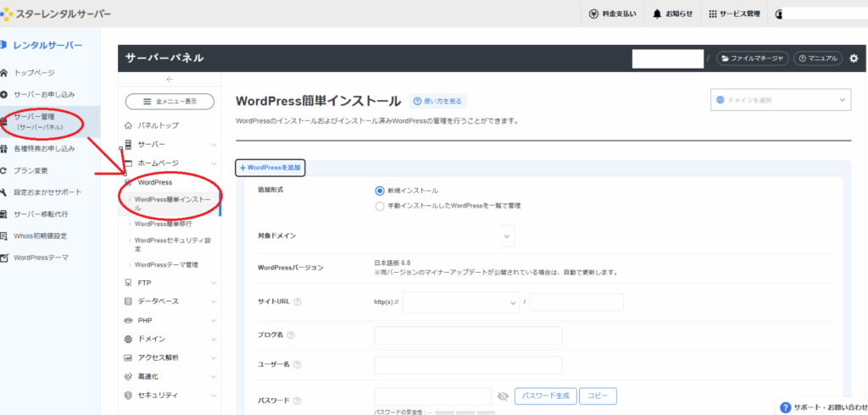
Task: Select 新規インストール radio option
Action: click(x=379, y=191)
